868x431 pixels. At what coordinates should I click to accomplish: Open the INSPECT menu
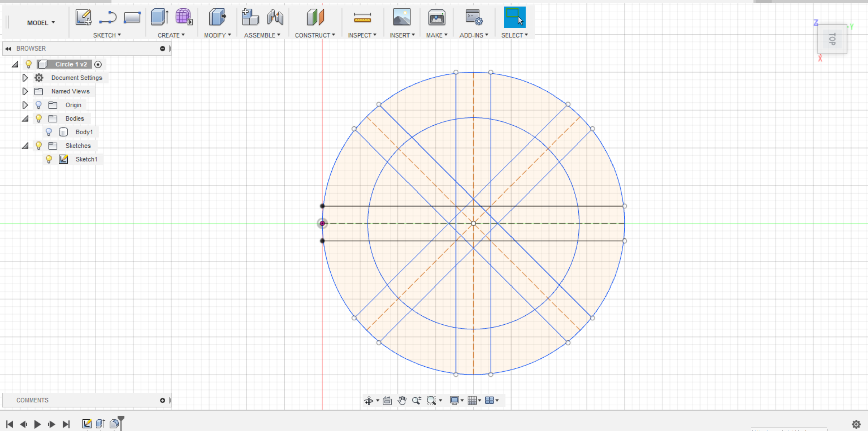pos(362,35)
